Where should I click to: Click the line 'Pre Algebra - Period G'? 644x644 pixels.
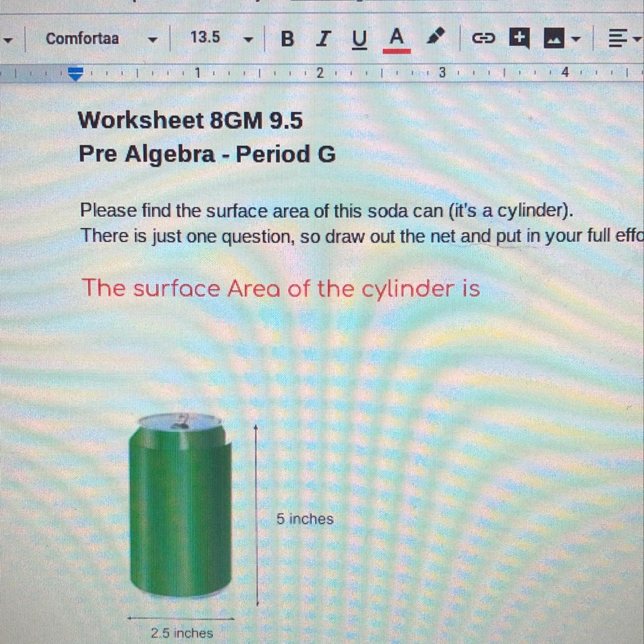tap(207, 154)
